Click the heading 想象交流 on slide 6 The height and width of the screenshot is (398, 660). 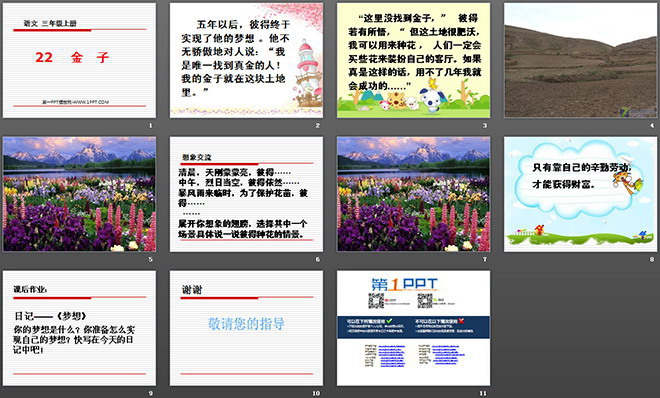[x=197, y=157]
